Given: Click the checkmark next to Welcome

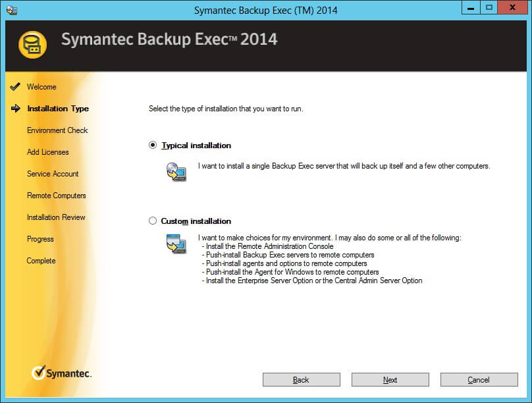Looking at the screenshot, I should click(15, 86).
